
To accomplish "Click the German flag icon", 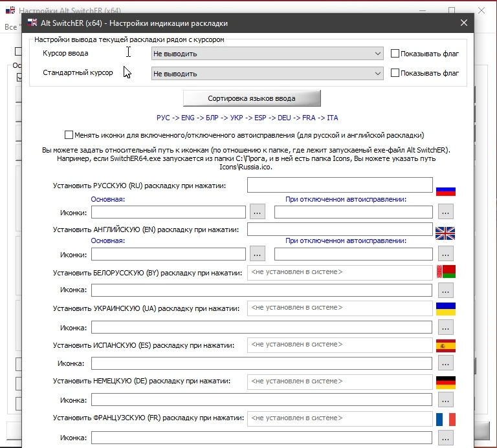I will [x=446, y=383].
